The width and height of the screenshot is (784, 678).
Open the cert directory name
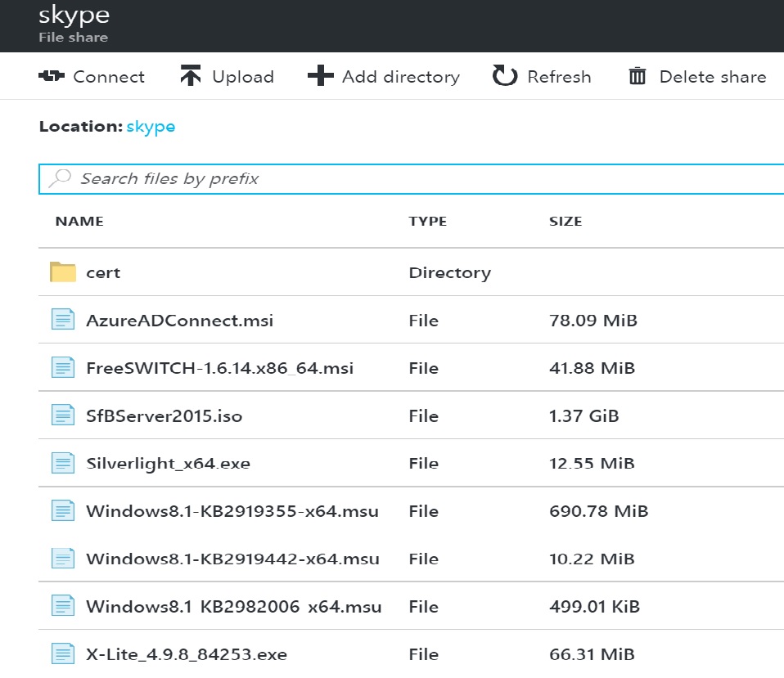point(103,273)
